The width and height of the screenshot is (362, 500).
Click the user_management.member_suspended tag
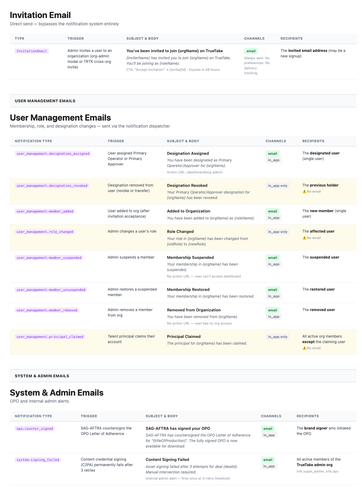[49, 258]
